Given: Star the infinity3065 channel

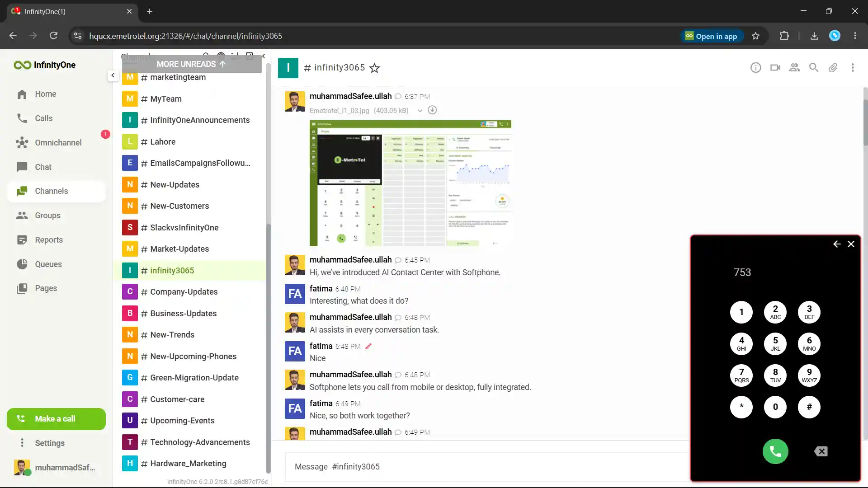Looking at the screenshot, I should click(374, 68).
